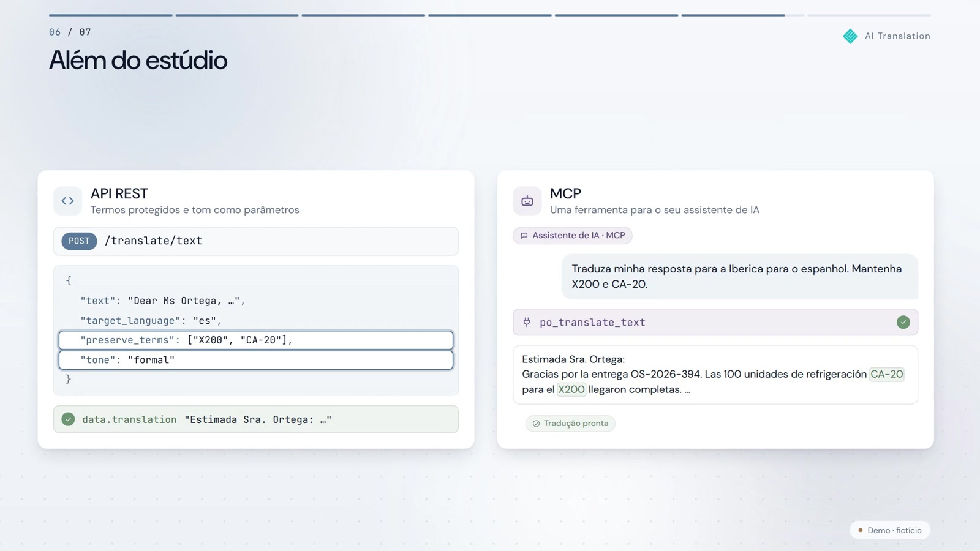Click Uma ferramenta para o seu assistente subtitle
Screen dimensions: 980x551
(x=655, y=210)
